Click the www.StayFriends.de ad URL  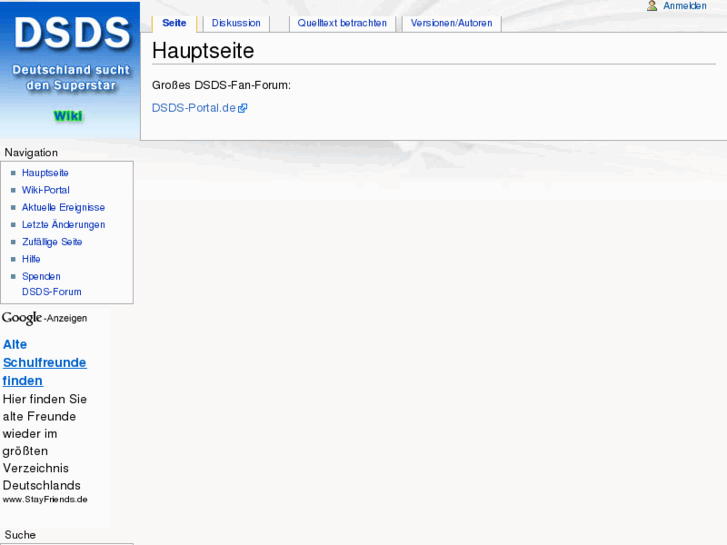[x=45, y=500]
